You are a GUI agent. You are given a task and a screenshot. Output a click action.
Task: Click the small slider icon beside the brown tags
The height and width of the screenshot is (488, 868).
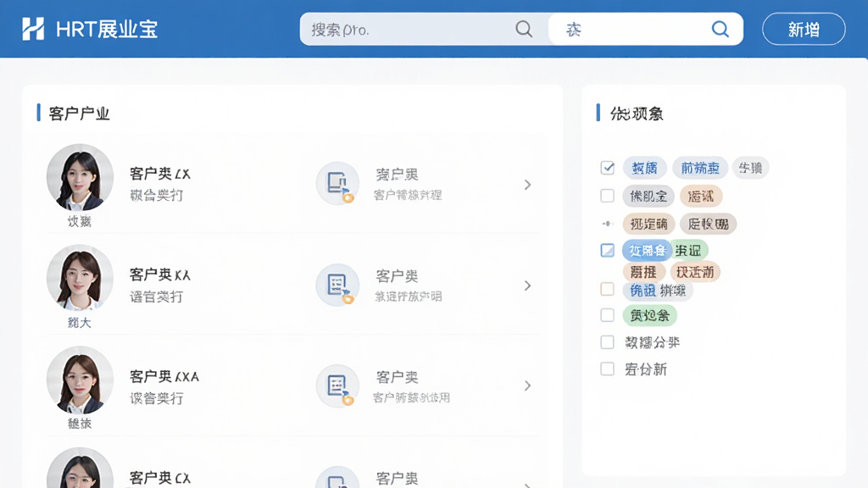pyautogui.click(x=607, y=224)
